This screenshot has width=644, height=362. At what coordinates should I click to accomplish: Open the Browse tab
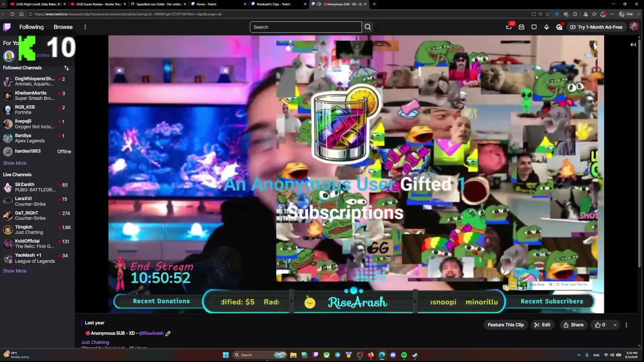tap(63, 27)
